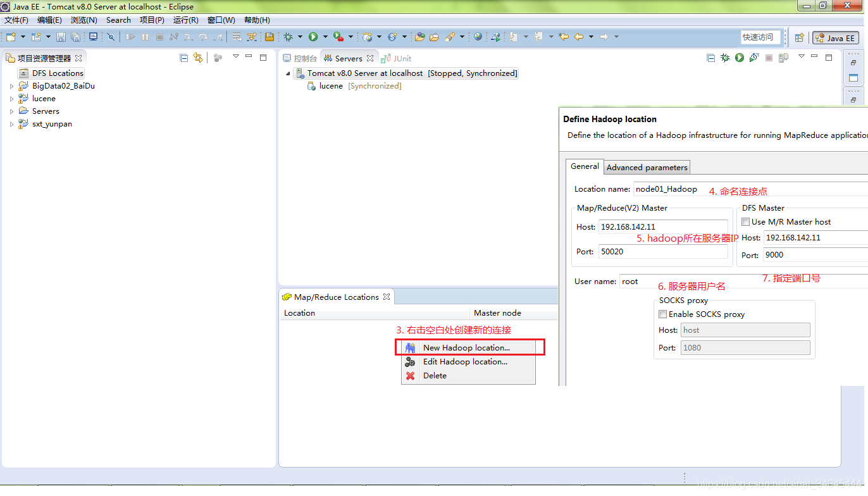Check Use M/R Master host checkbox
Image resolution: width=868 pixels, height=496 pixels.
(x=745, y=222)
